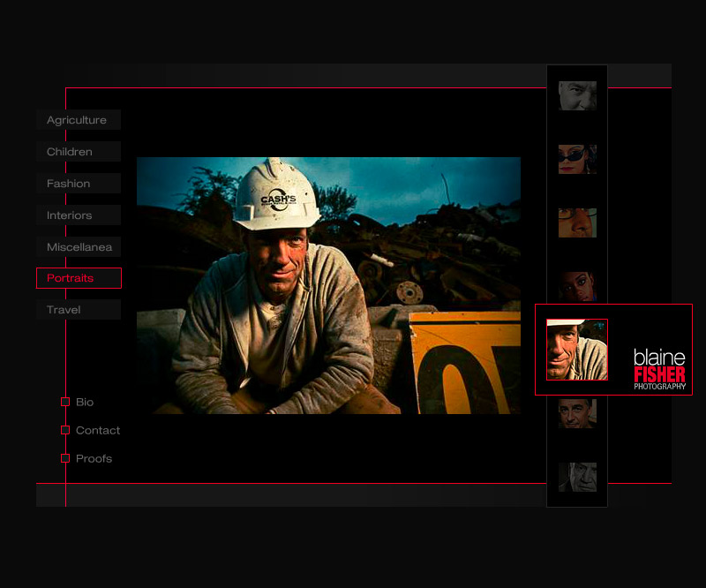Select the bottom black-and-white portrait thumbnail
The image size is (706, 588).
577,477
